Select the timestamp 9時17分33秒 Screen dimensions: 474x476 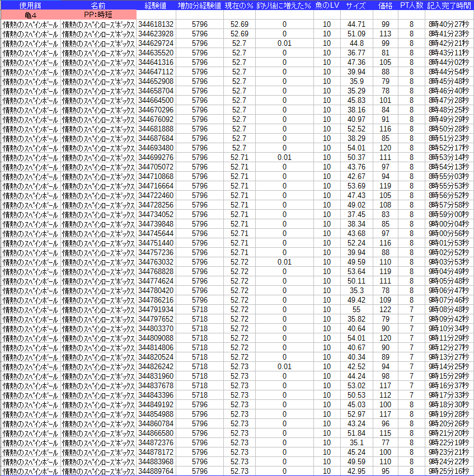pyautogui.click(x=449, y=395)
